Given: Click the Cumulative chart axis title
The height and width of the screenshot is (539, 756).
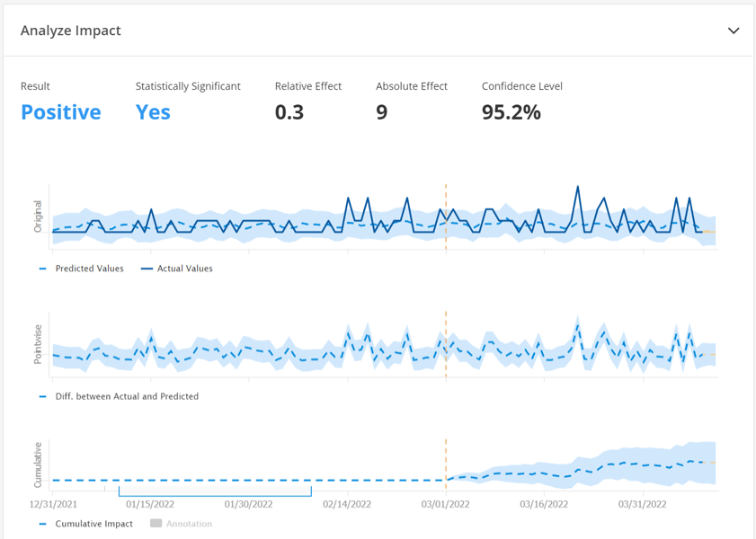Looking at the screenshot, I should click(x=38, y=464).
